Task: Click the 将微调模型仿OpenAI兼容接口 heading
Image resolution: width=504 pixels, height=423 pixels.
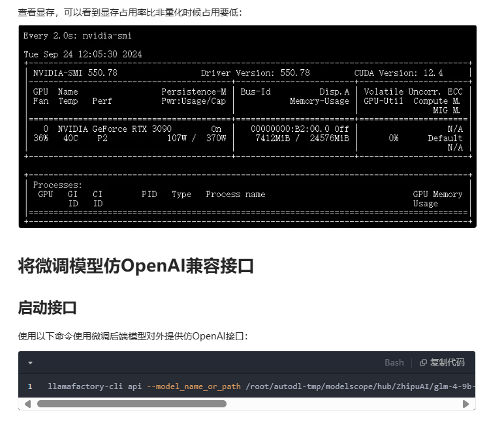Action: tap(136, 266)
